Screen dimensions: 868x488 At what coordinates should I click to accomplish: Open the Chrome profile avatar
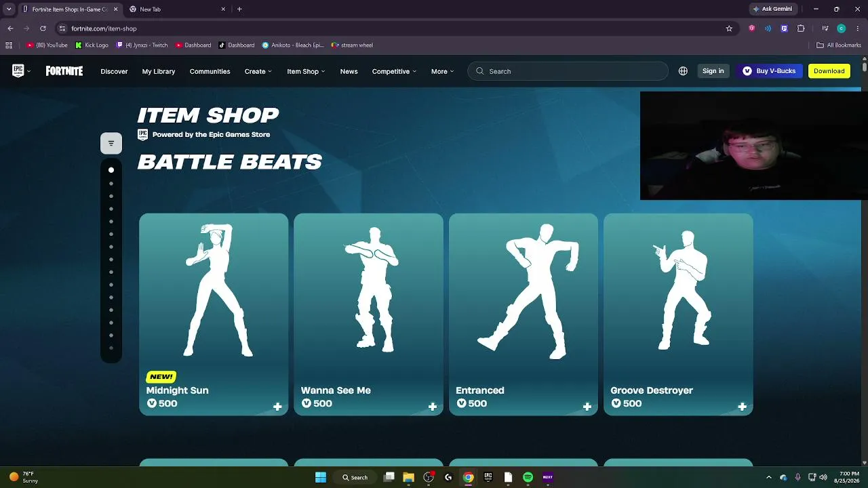pos(841,28)
